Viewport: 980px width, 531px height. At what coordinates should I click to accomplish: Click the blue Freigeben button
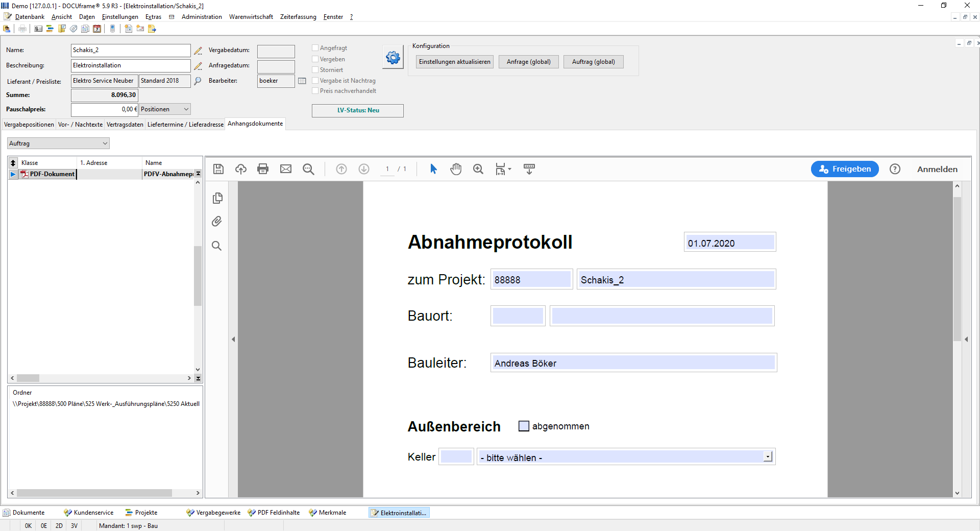click(x=845, y=169)
